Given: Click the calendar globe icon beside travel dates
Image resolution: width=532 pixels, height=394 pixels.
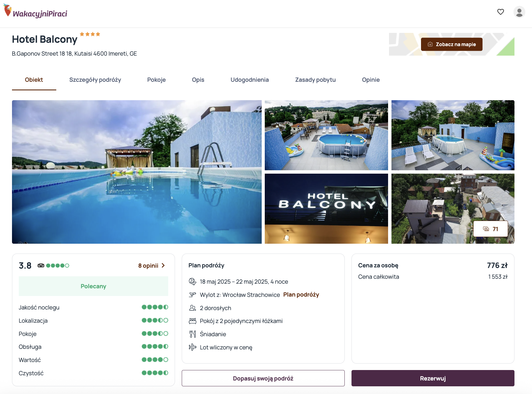Looking at the screenshot, I should click(x=193, y=282).
